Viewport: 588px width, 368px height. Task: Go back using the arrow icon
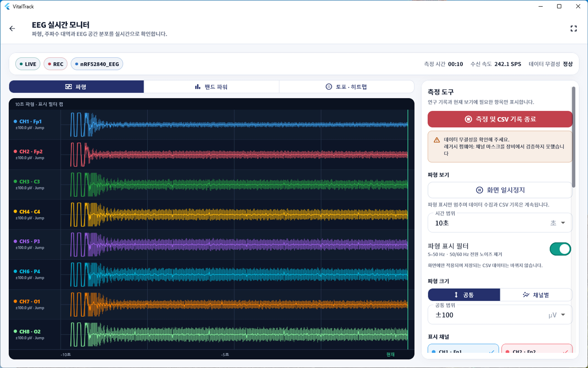point(12,28)
